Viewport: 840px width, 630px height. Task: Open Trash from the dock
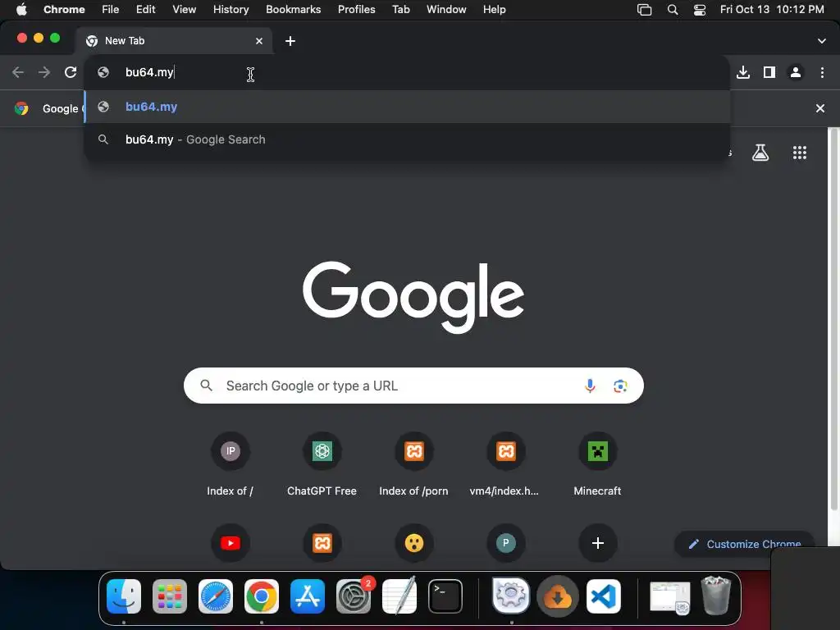tap(716, 596)
